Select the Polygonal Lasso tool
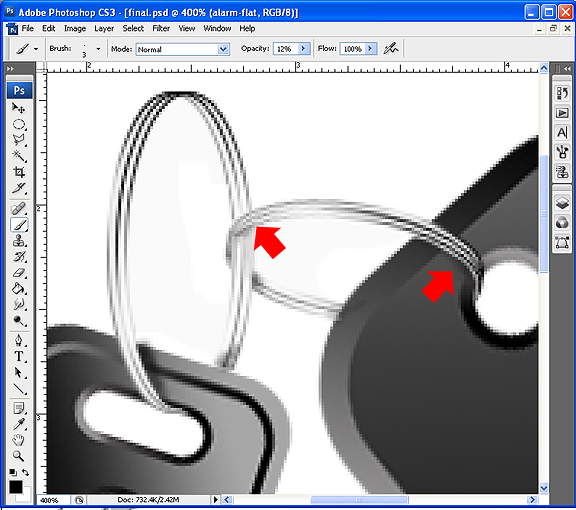This screenshot has width=576, height=510. [19, 140]
